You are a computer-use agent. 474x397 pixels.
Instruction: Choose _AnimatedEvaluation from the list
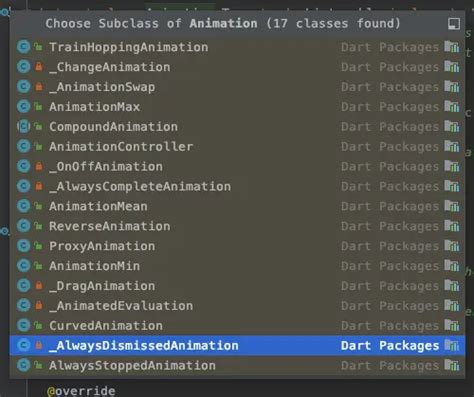237,306
